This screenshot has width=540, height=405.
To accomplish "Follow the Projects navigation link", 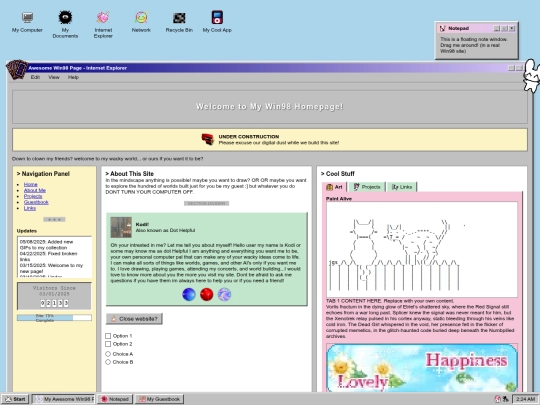I will [33, 196].
